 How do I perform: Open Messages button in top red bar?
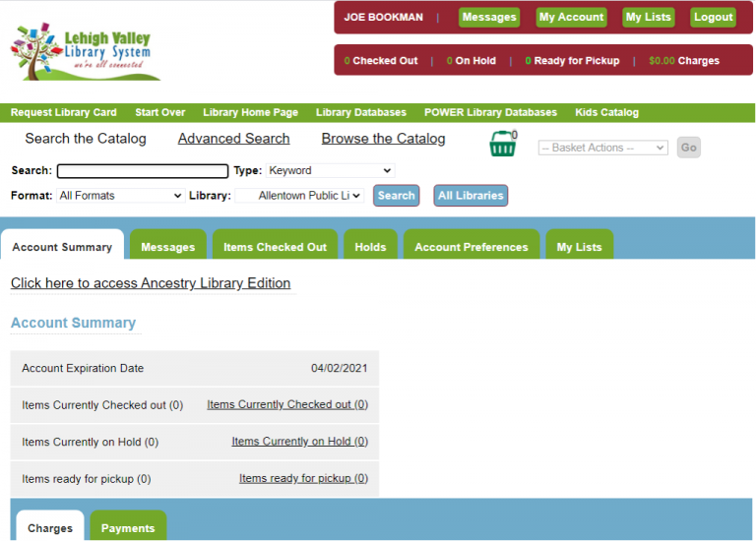click(x=489, y=18)
